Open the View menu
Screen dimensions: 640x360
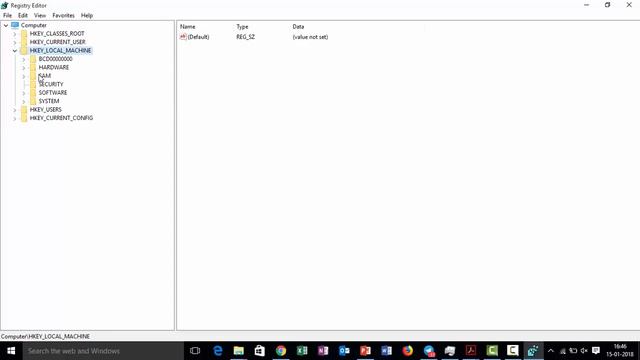[40, 16]
